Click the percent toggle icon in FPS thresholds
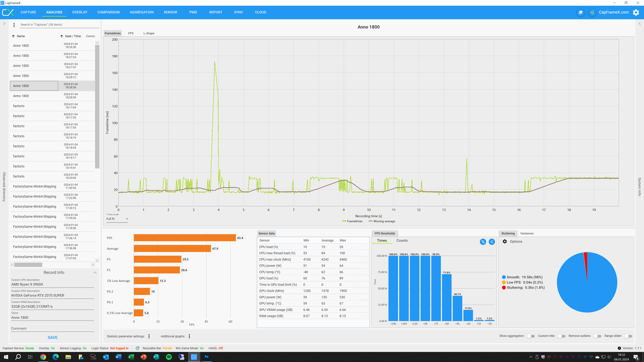The width and height of the screenshot is (644, 362). [483, 242]
